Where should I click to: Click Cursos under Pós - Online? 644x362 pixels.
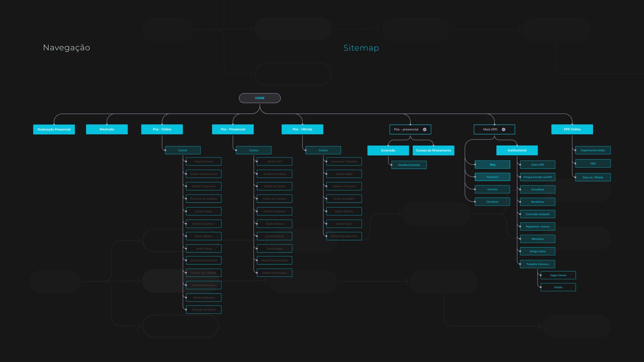183,150
